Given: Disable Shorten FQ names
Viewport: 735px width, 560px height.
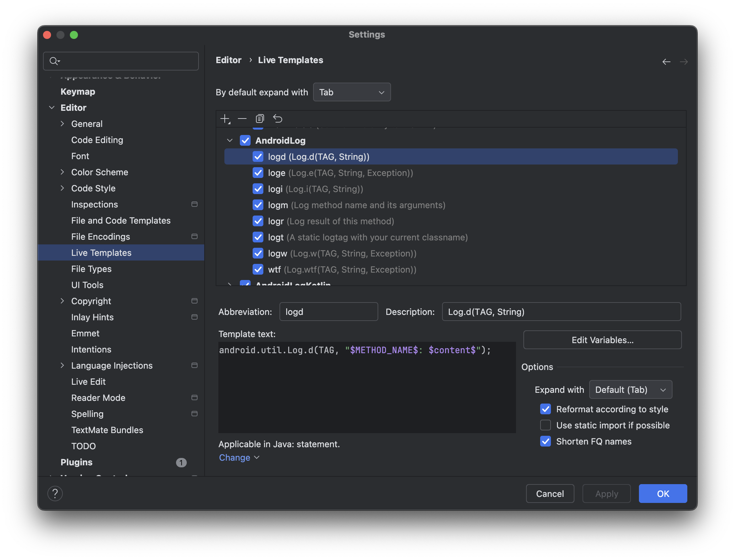Looking at the screenshot, I should (x=545, y=441).
